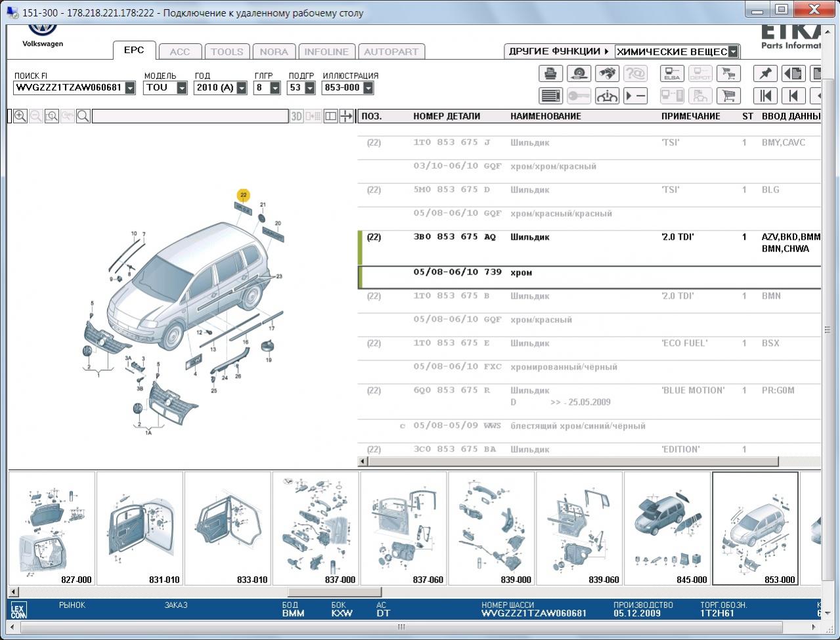Expand the ПОИСК FI dropdown
Screen dimensions: 840x640
130,88
